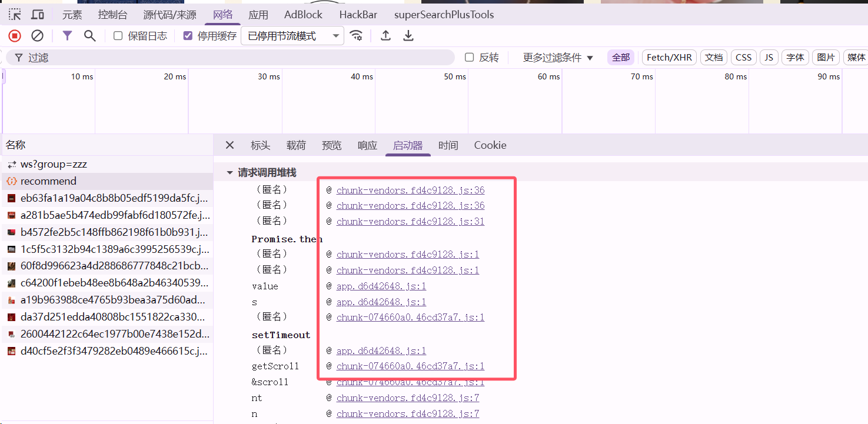Screen dimensions: 868x424
Task: Toggle the network filter funnel icon
Action: click(x=67, y=36)
